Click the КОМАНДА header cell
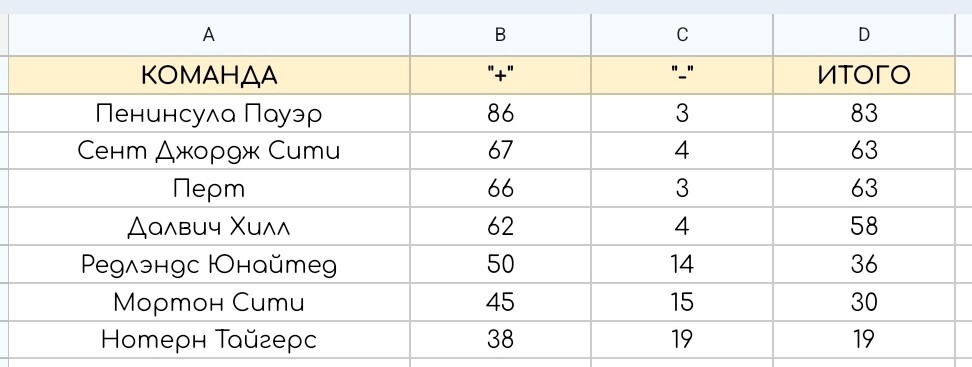The height and width of the screenshot is (367, 972). 209,75
